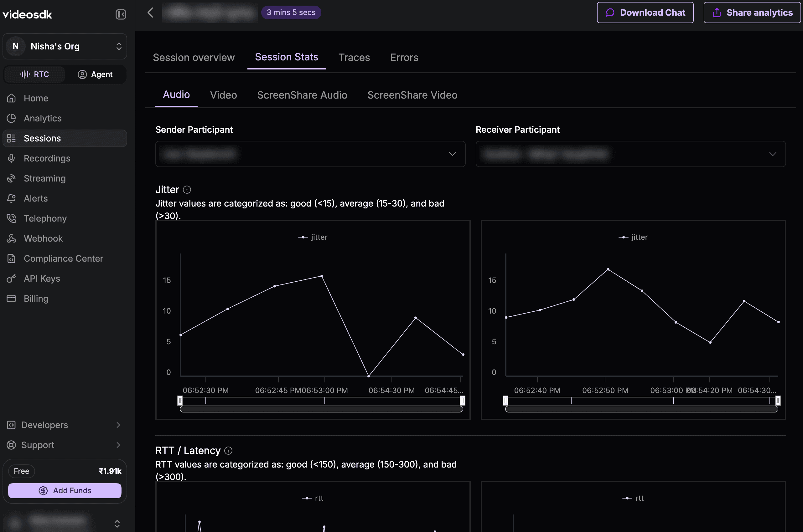Click the Add Funds button
The image size is (803, 532).
(65, 491)
